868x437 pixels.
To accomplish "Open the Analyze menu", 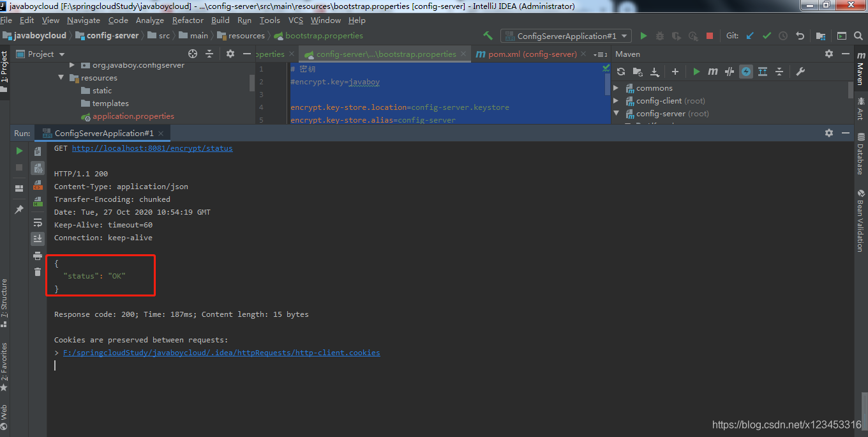I will click(x=150, y=20).
